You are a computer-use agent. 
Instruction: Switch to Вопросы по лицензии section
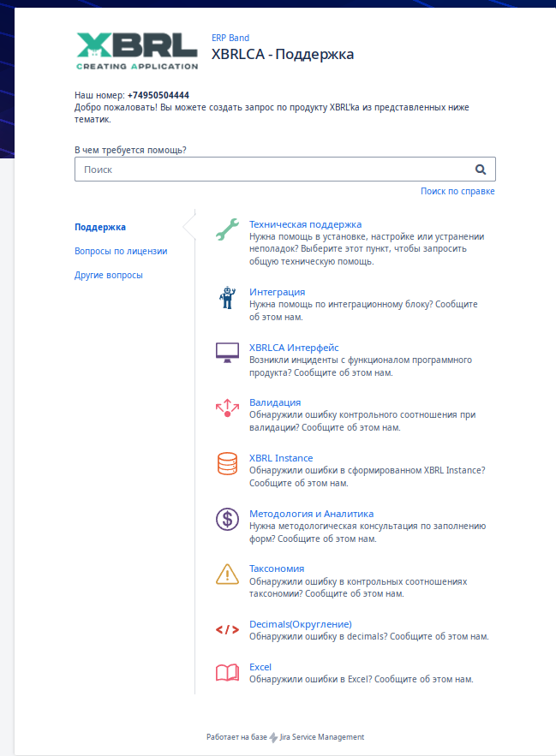click(121, 251)
